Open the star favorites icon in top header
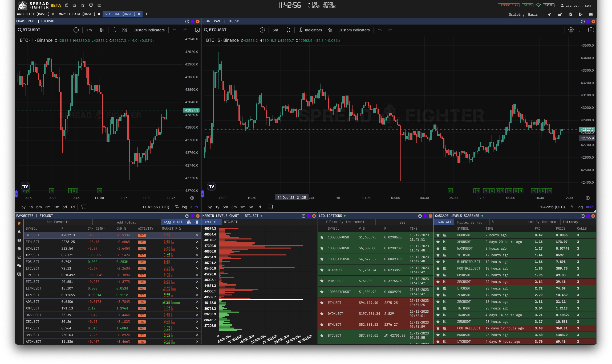The width and height of the screenshot is (612, 364). tap(83, 5)
